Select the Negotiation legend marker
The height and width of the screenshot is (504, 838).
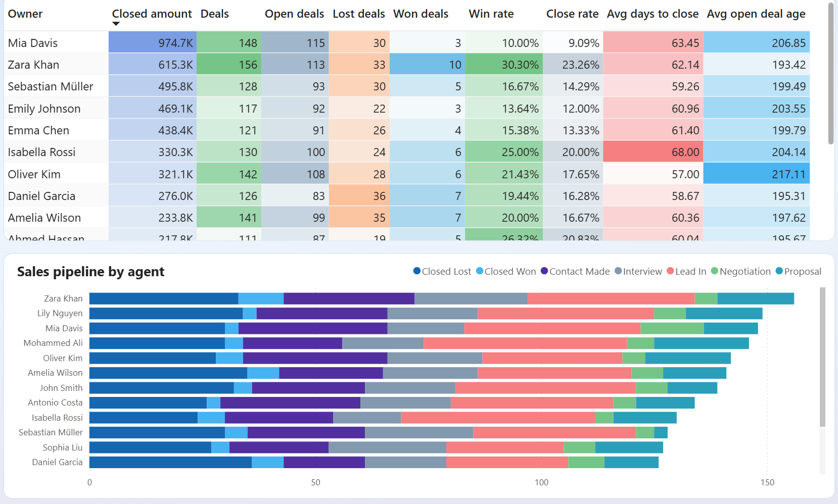(715, 271)
